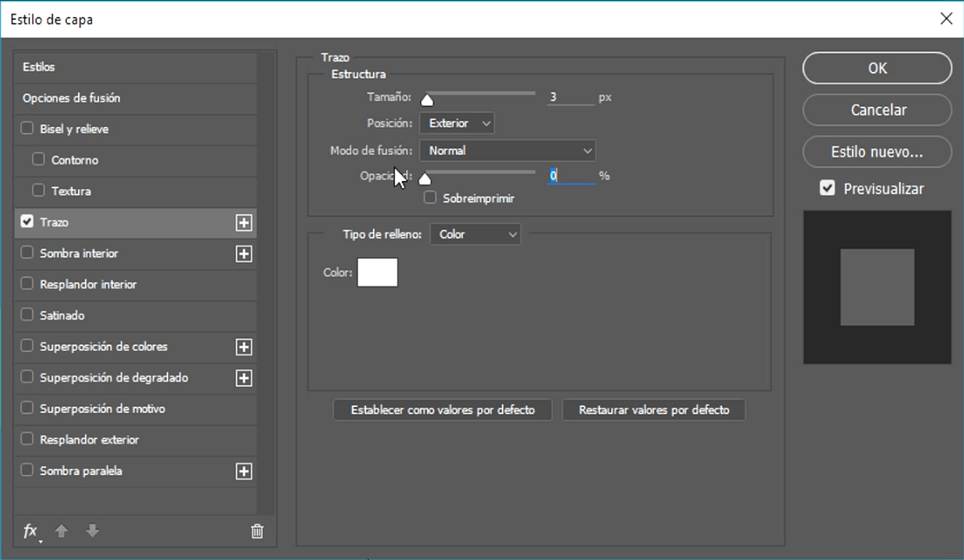Move effect down with the down arrow
The width and height of the screenshot is (964, 560).
click(x=92, y=530)
